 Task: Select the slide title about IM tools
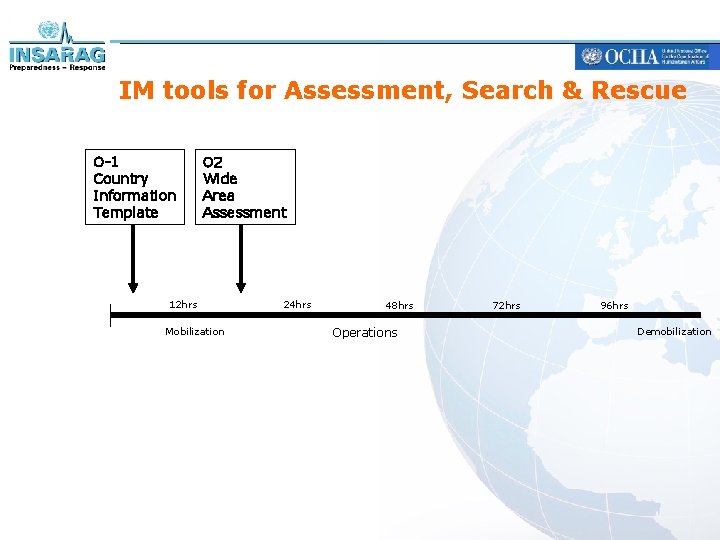click(x=403, y=90)
